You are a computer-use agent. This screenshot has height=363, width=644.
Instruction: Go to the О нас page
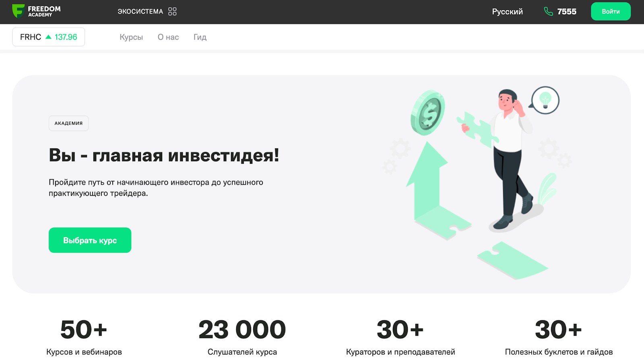tap(168, 37)
